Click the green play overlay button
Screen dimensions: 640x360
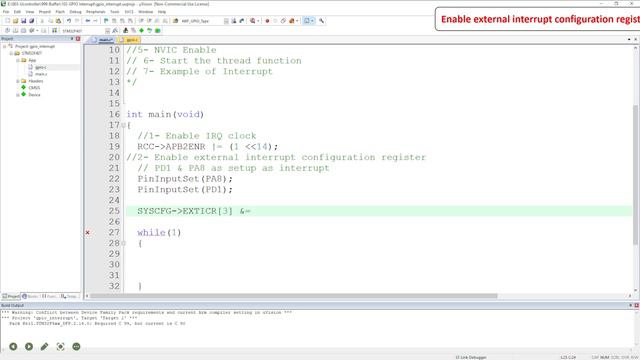click(29, 347)
